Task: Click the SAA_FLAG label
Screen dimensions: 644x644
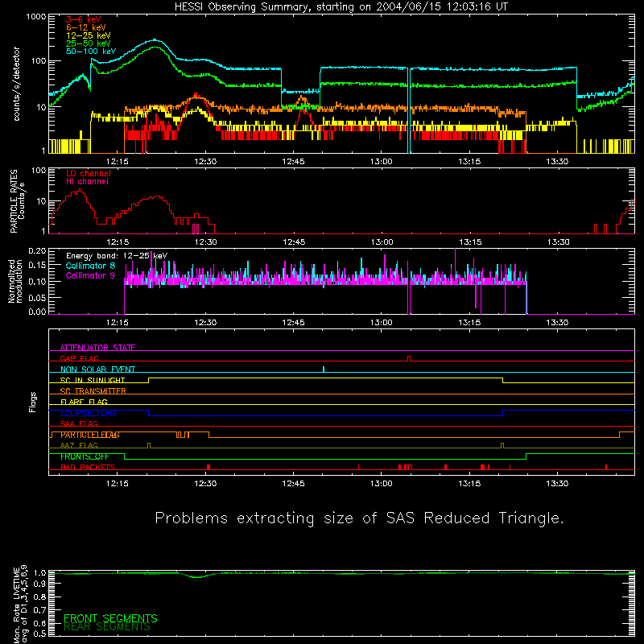Action: point(79,423)
